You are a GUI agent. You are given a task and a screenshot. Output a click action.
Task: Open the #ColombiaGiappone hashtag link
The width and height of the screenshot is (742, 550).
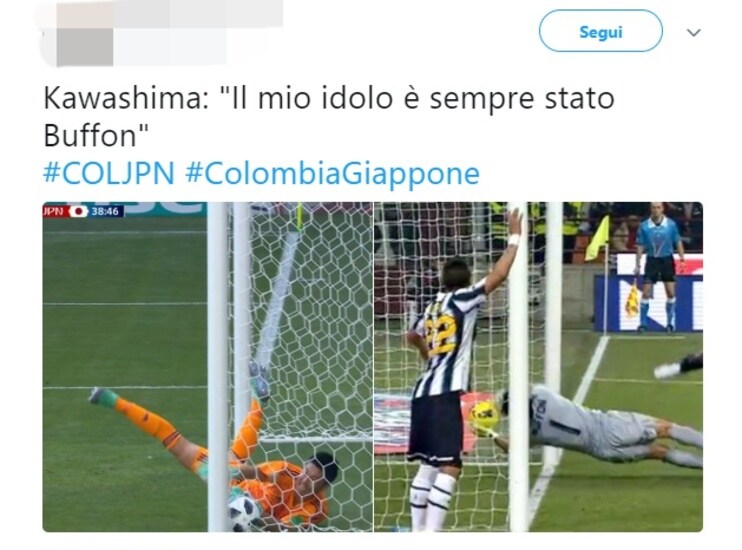332,173
